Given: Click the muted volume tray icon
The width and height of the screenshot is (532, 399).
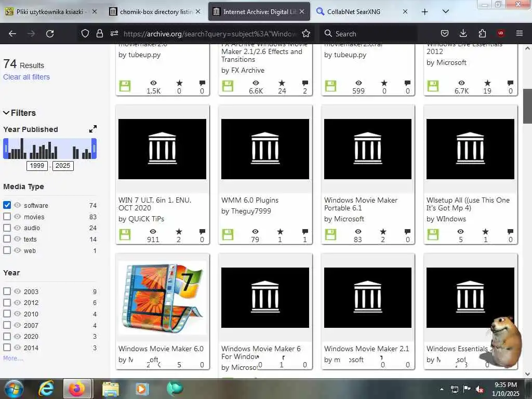Looking at the screenshot, I should (480, 389).
